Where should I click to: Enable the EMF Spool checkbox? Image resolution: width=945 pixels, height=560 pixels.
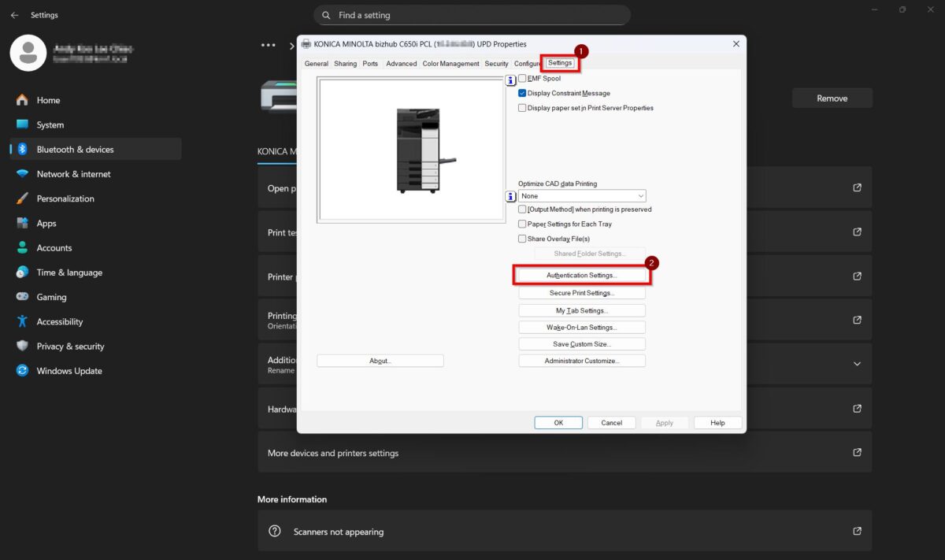(522, 79)
